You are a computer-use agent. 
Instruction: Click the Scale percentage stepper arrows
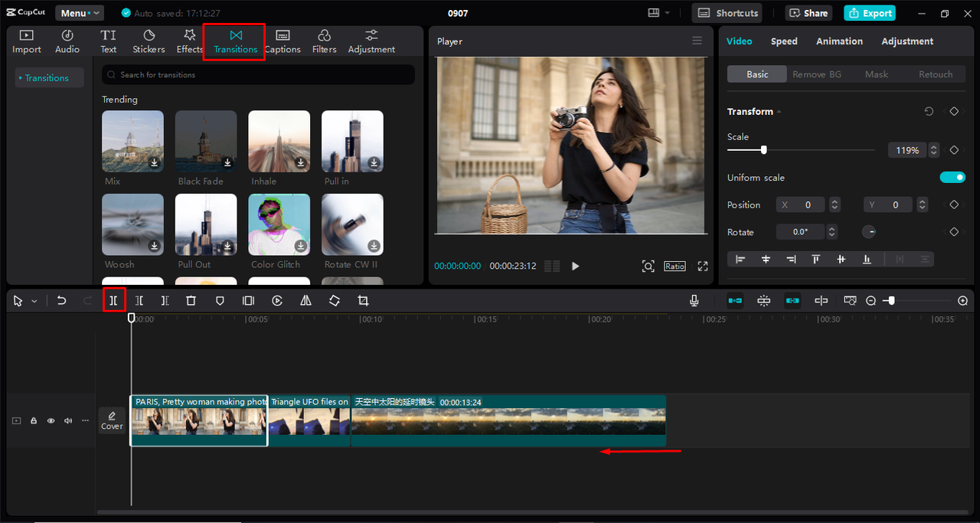point(933,150)
